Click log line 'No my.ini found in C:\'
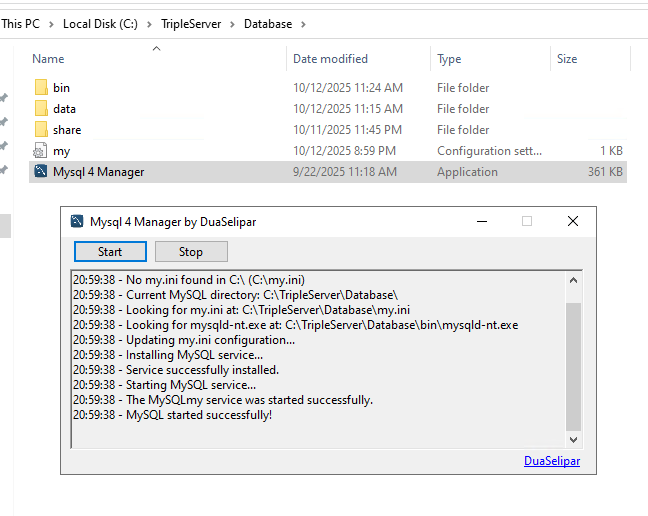 (189, 280)
